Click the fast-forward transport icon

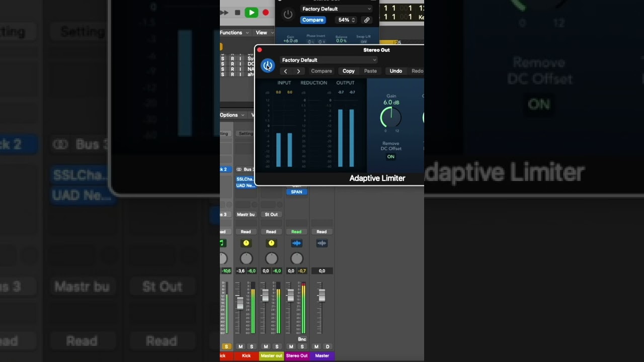(224, 13)
